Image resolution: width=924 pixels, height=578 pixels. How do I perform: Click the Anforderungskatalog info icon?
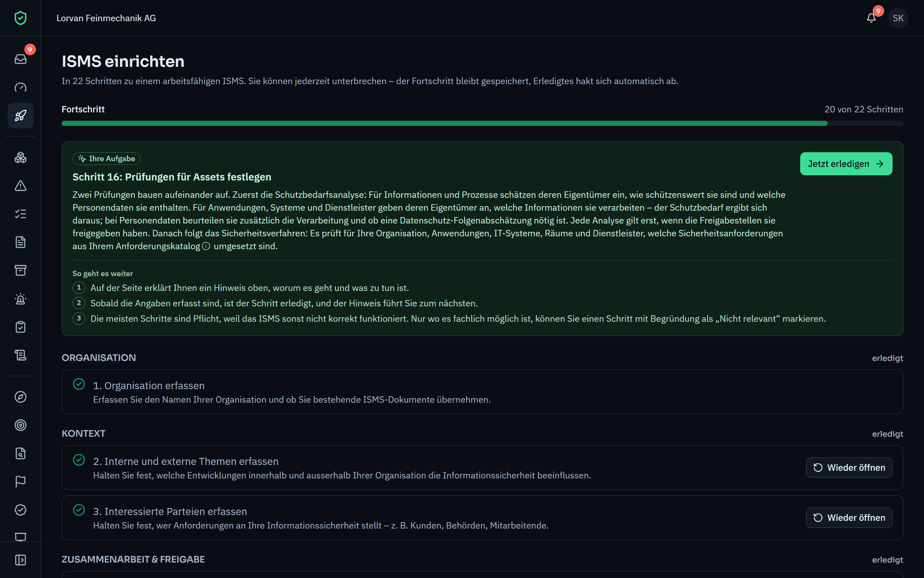206,246
